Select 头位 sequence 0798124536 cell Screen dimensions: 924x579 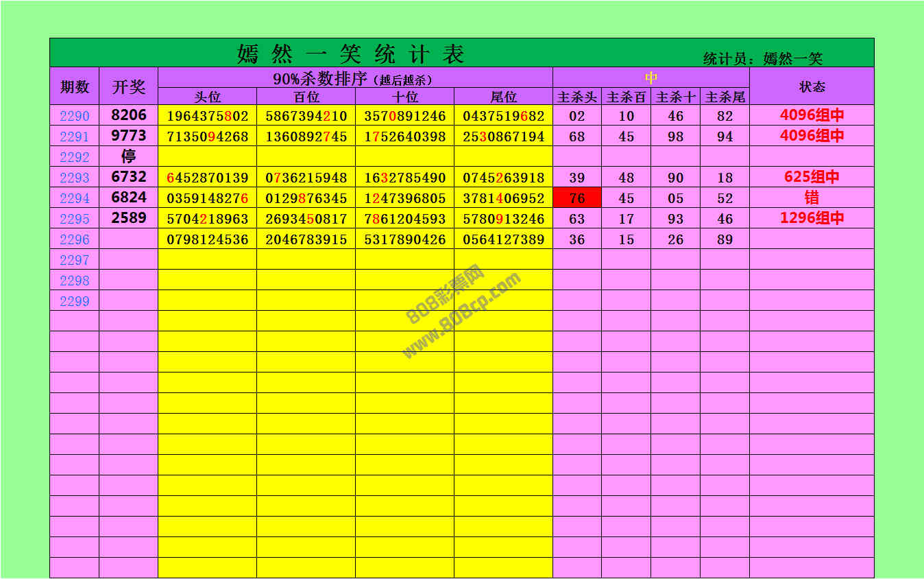(x=207, y=239)
